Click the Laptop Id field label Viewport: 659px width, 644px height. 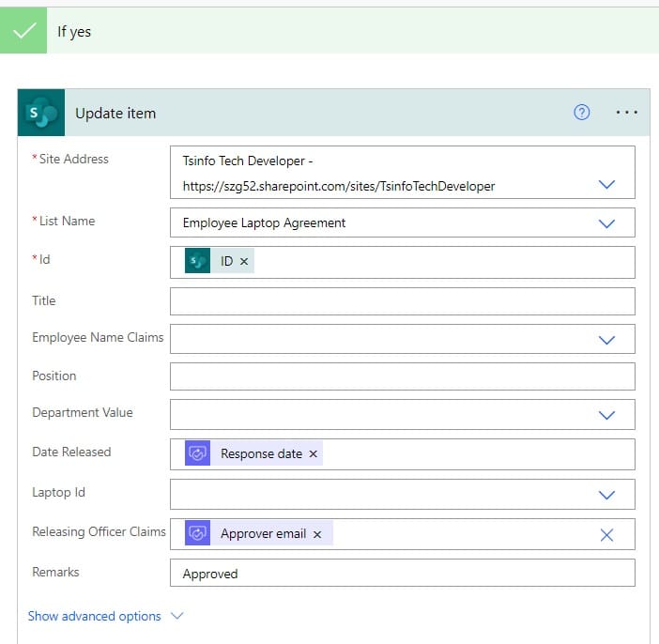click(x=58, y=492)
